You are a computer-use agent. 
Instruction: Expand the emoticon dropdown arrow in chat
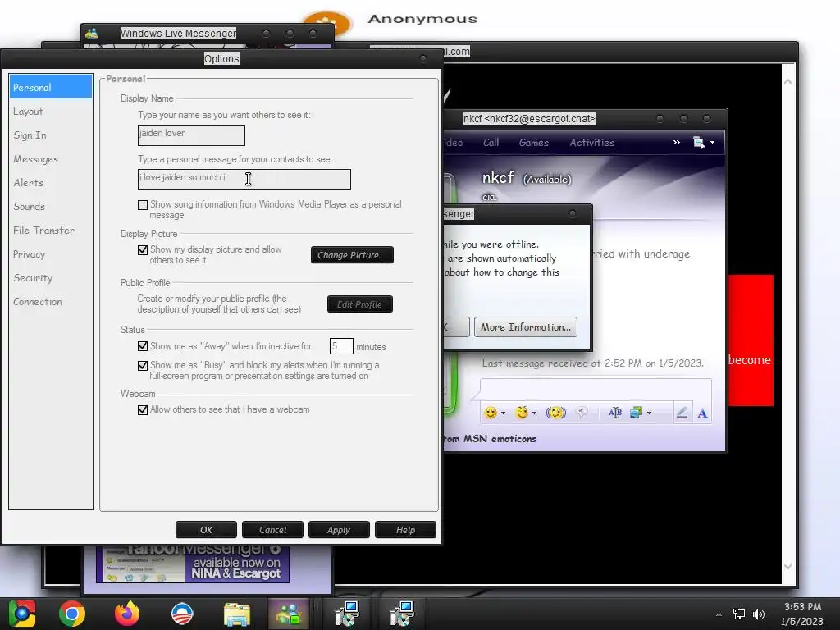(x=503, y=413)
